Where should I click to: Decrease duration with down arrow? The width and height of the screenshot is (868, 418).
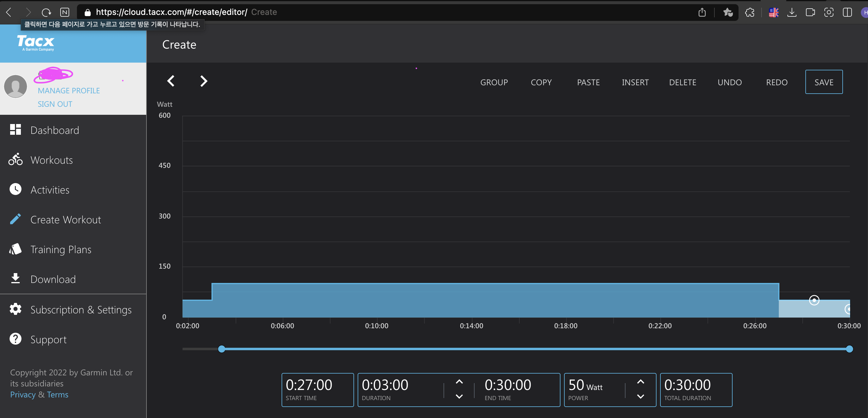click(459, 397)
